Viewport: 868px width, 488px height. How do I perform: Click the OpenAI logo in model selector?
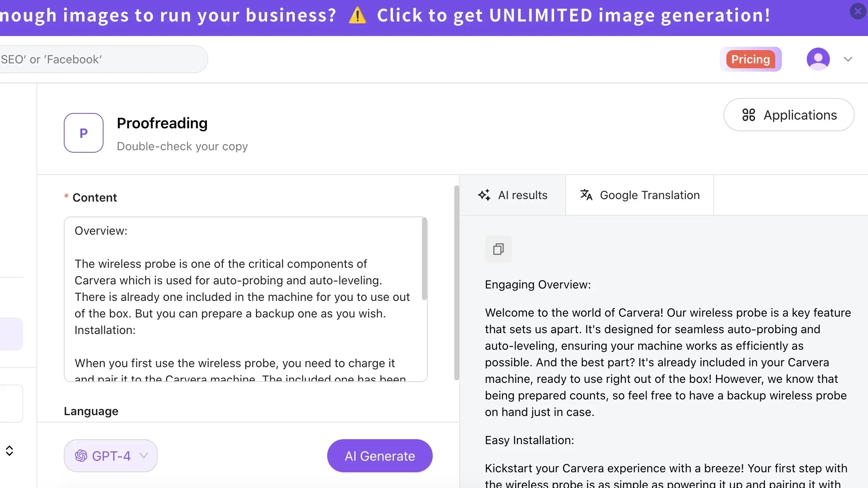(x=81, y=456)
